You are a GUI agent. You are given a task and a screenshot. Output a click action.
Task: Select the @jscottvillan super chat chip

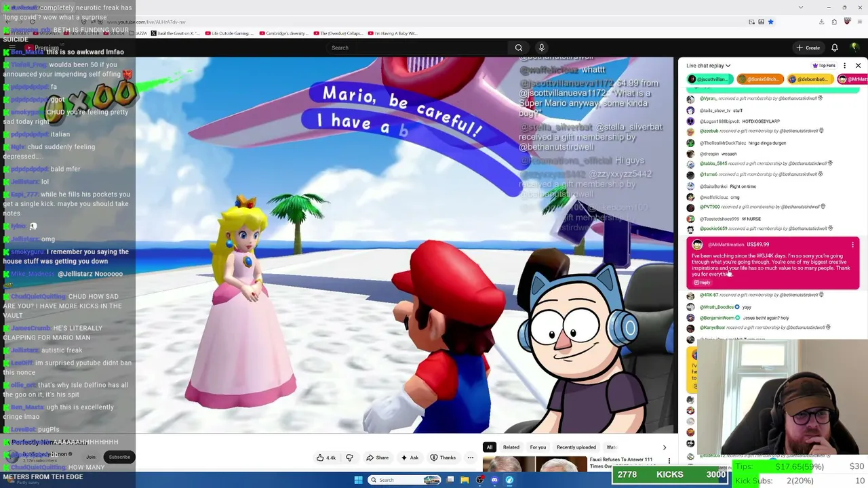(709, 79)
